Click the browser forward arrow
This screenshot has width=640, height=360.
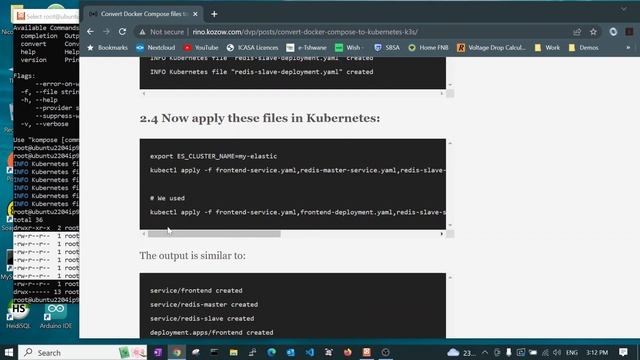[106, 31]
